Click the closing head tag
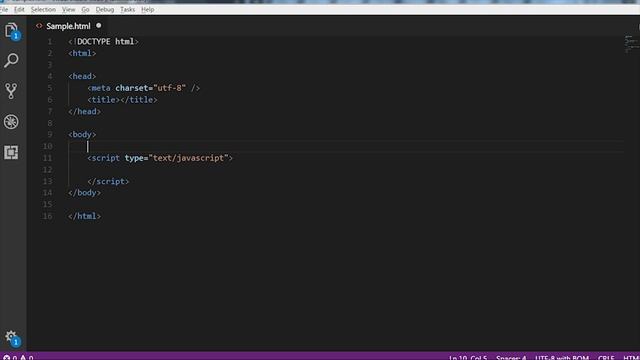 (84, 111)
